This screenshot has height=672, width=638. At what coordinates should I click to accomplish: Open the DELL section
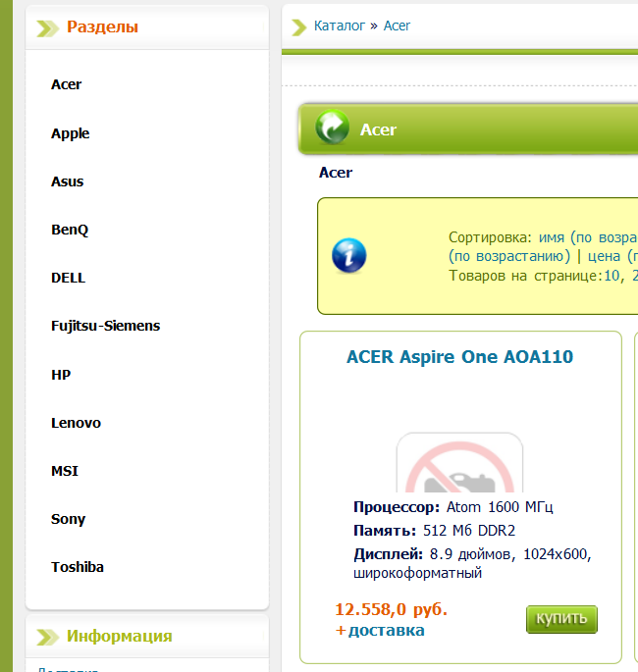68,278
